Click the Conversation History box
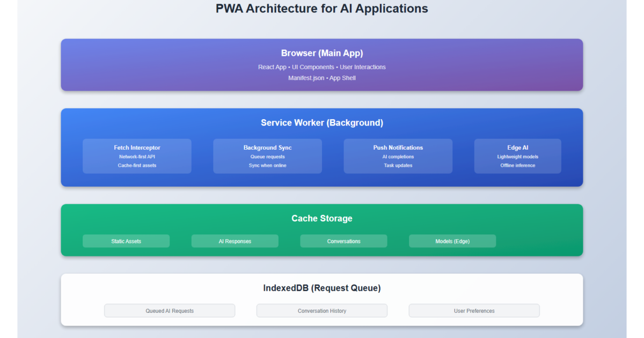This screenshot has height=338, width=644. pos(322,311)
